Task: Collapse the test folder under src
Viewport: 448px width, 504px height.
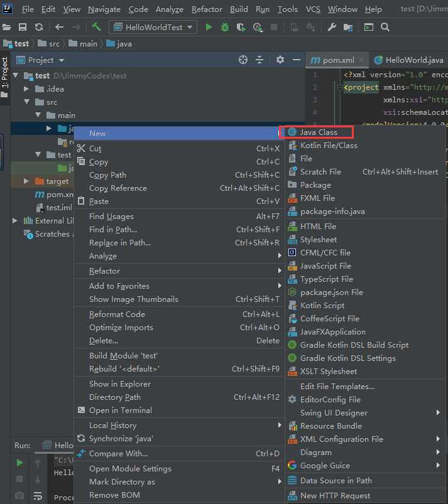Action: coord(38,154)
